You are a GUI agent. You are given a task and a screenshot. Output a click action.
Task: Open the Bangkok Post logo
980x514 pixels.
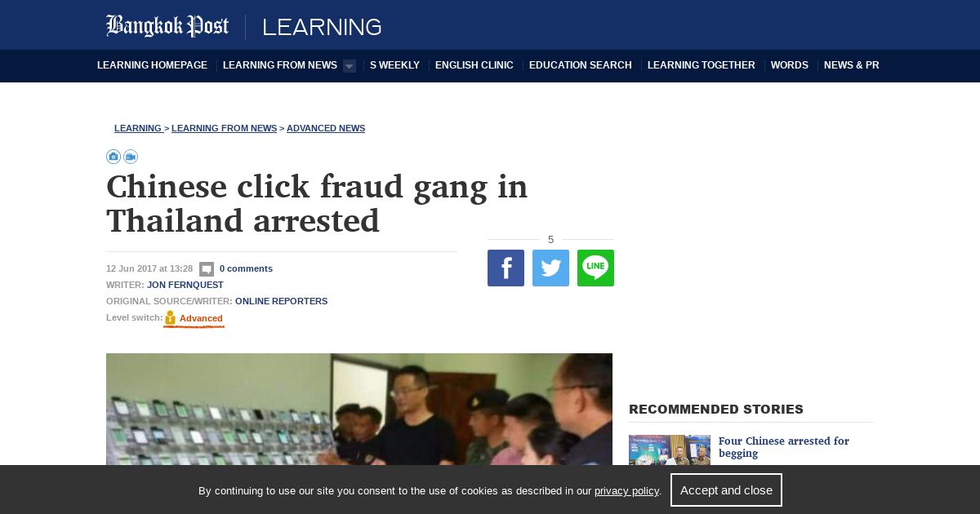167,26
